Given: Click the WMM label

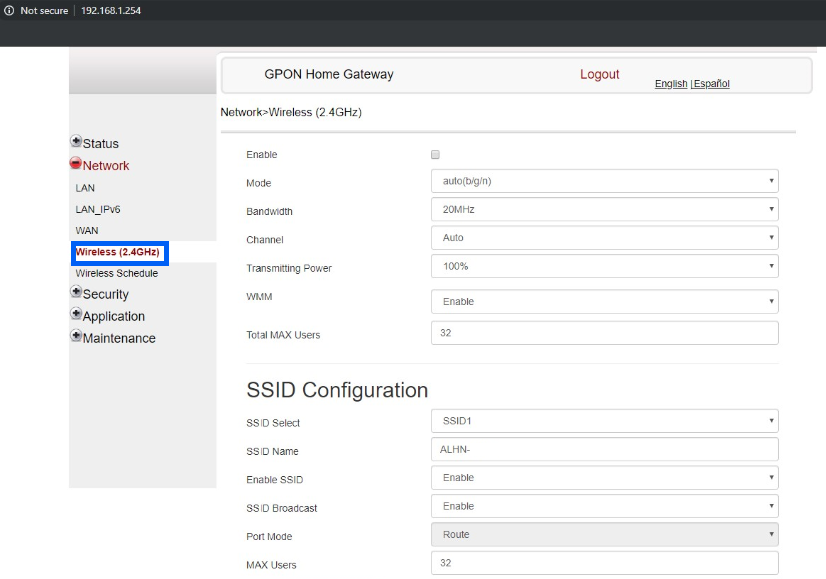Looking at the screenshot, I should (x=259, y=297).
